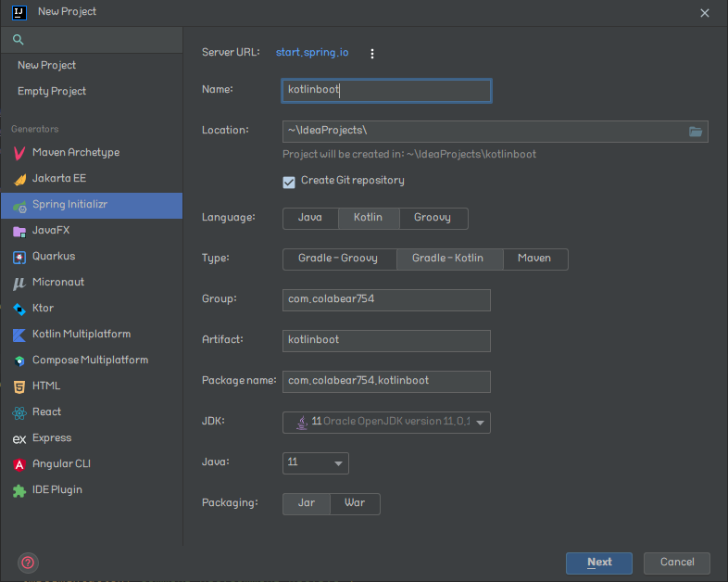This screenshot has height=582, width=728.
Task: Select Groovy as the language
Action: click(433, 219)
